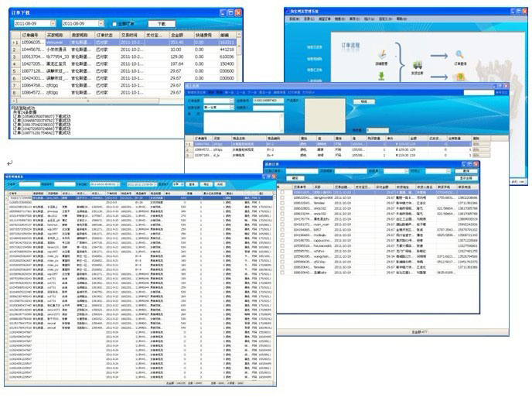Open 销售日报表 link in main window sidebar
The height and width of the screenshot is (401, 532).
click(315, 47)
